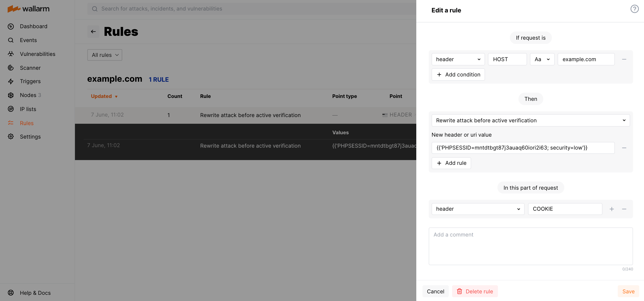Viewport: 644px width, 301px height.
Task: Open the All rules filter dropdown
Action: point(105,55)
